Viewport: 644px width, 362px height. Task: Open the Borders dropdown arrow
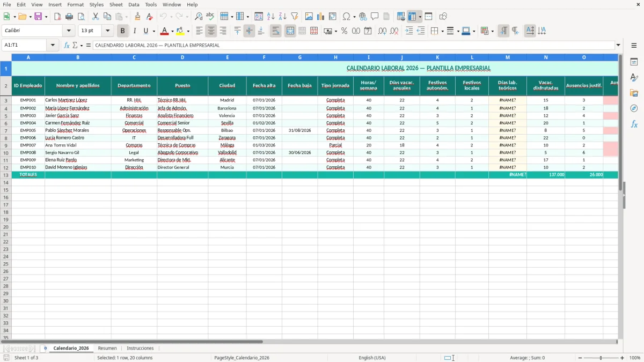click(443, 31)
